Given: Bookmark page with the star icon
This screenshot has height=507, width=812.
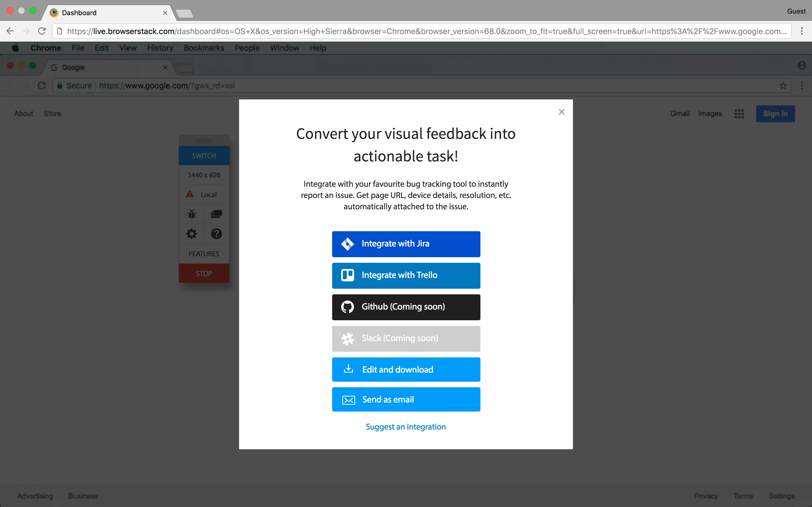Looking at the screenshot, I should (783, 86).
